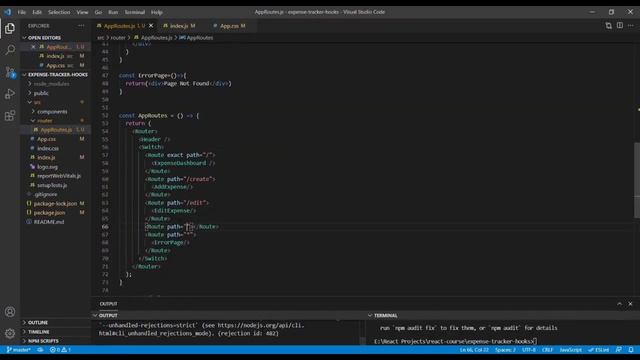Close AppRoutes.js from Open Editors list
This screenshot has width=640, height=360.
pos(33,47)
